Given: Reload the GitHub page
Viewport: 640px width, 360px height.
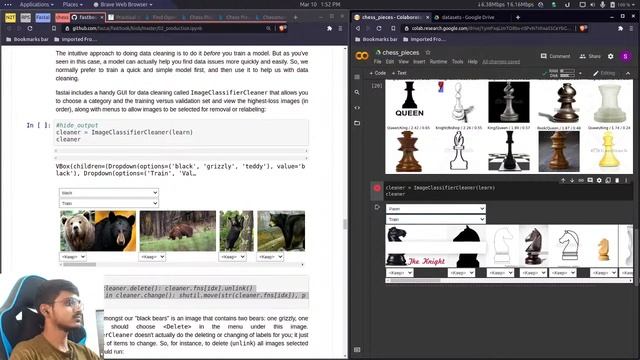Looking at the screenshot, I should (x=30, y=29).
